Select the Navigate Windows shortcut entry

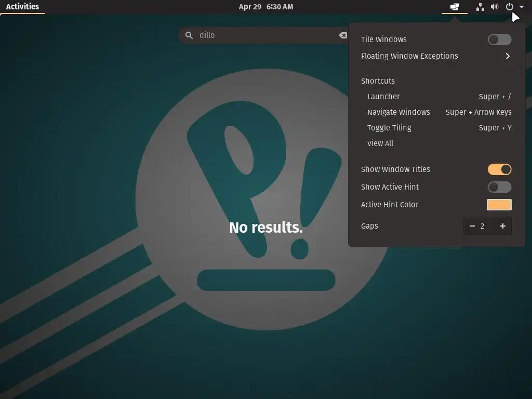436,112
